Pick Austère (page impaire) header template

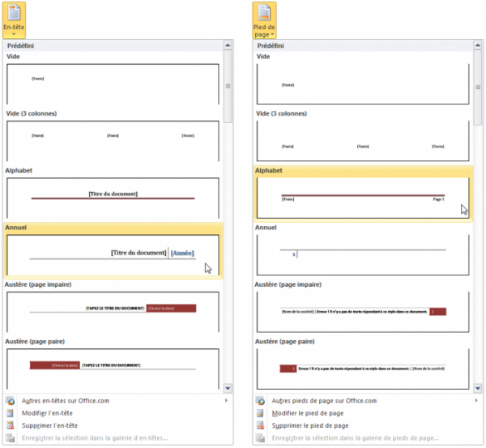[113, 312]
